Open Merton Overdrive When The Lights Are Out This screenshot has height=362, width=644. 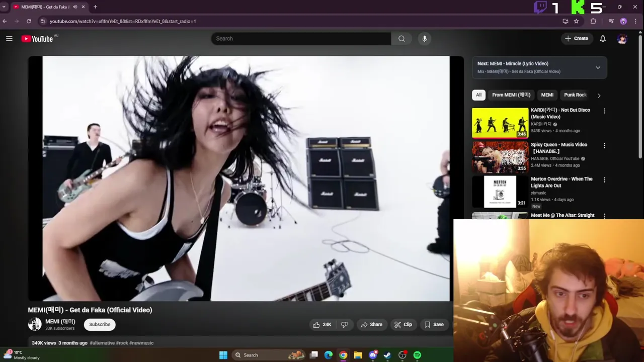click(x=561, y=182)
